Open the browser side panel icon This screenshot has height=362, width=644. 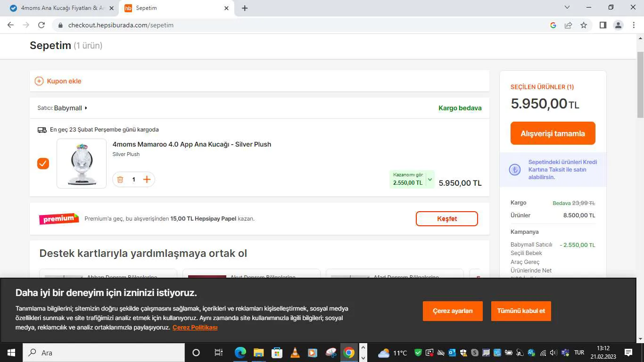click(603, 25)
